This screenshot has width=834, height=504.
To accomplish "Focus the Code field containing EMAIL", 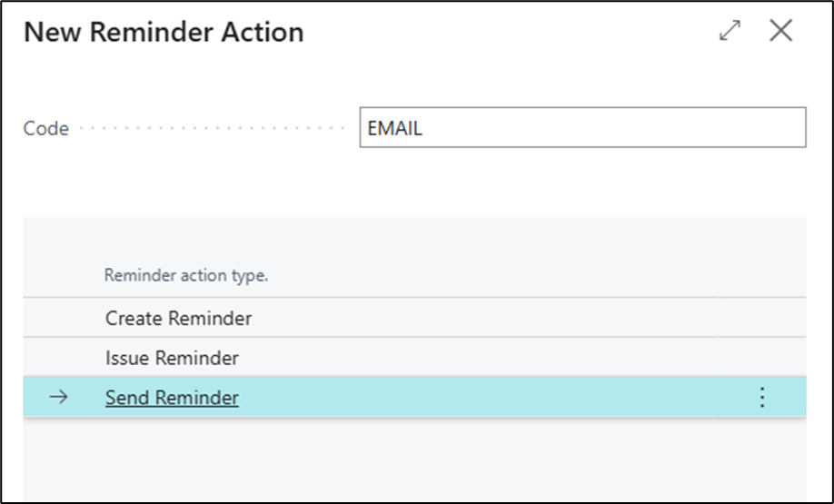I will tap(581, 128).
